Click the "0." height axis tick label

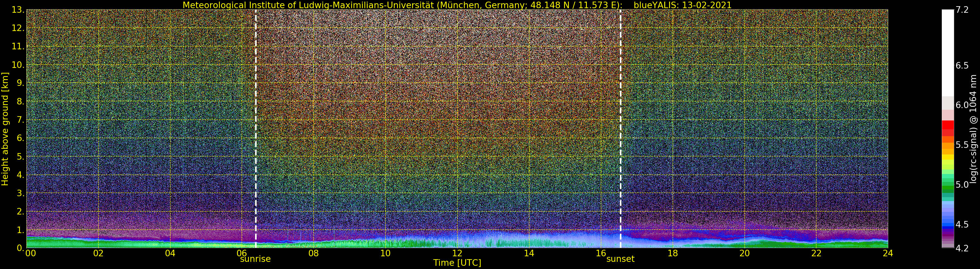[x=20, y=248]
